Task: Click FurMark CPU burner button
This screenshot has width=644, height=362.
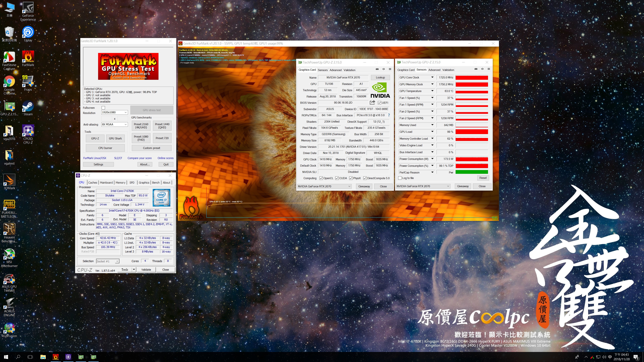Action: (x=105, y=148)
